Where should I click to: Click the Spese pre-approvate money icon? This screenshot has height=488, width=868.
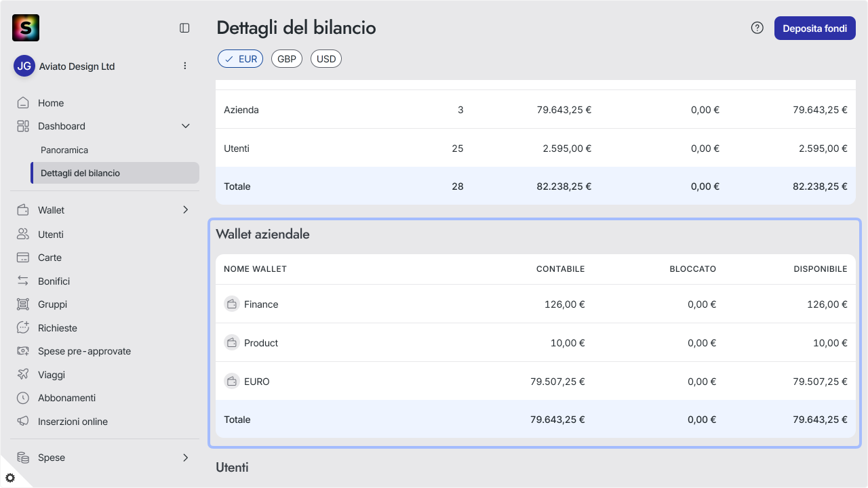pyautogui.click(x=23, y=351)
